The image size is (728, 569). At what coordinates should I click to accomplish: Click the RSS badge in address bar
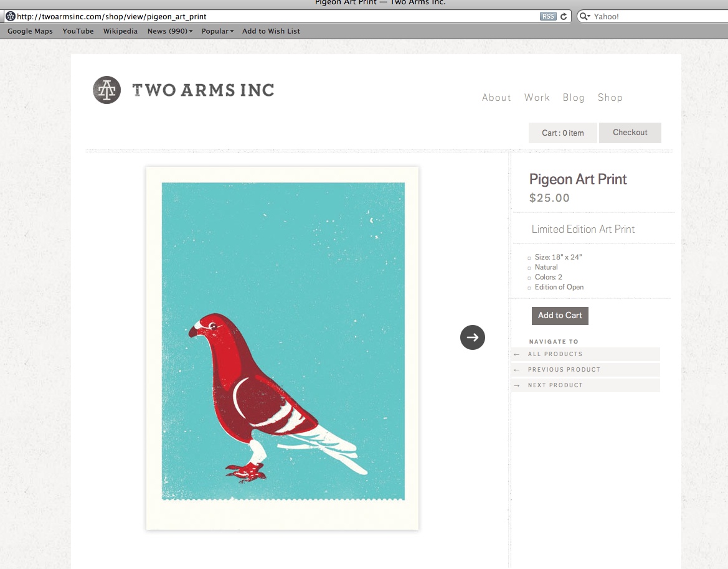(548, 17)
